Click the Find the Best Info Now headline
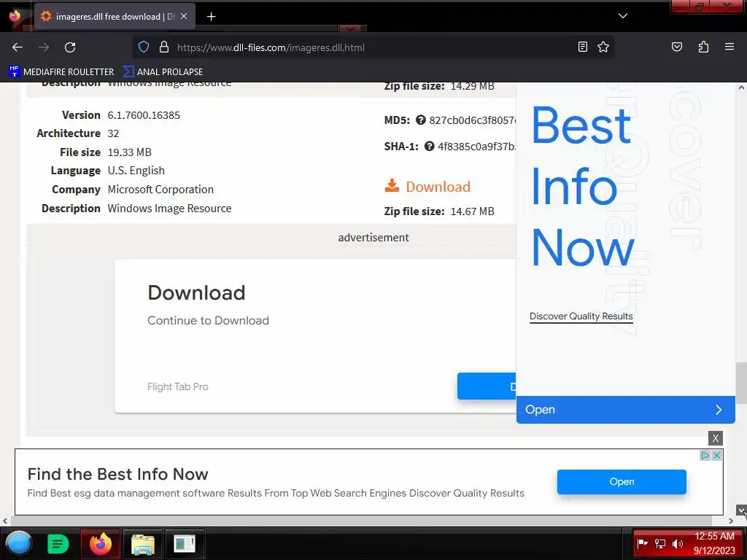This screenshot has height=560, width=747. pyautogui.click(x=117, y=474)
